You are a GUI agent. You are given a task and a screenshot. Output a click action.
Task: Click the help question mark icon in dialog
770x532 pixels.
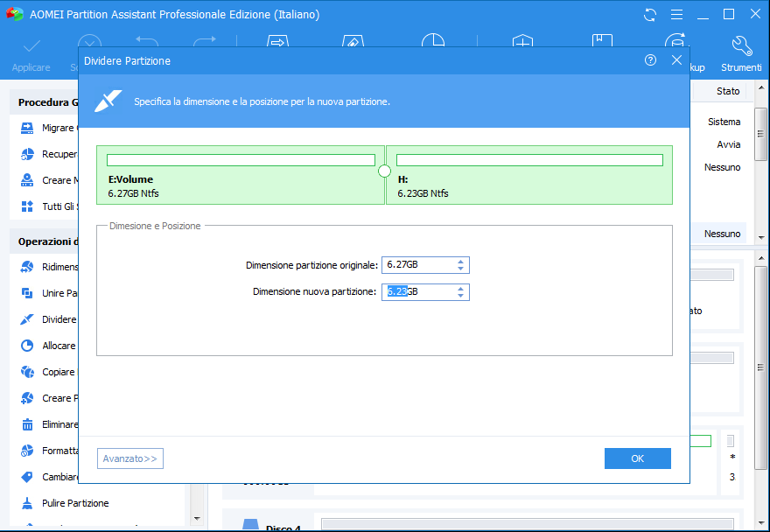click(x=651, y=60)
